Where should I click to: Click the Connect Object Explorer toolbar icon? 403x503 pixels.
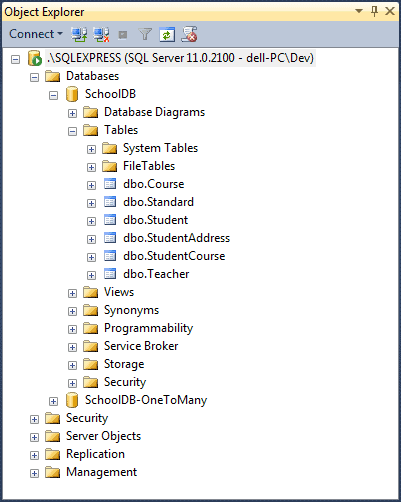[79, 34]
